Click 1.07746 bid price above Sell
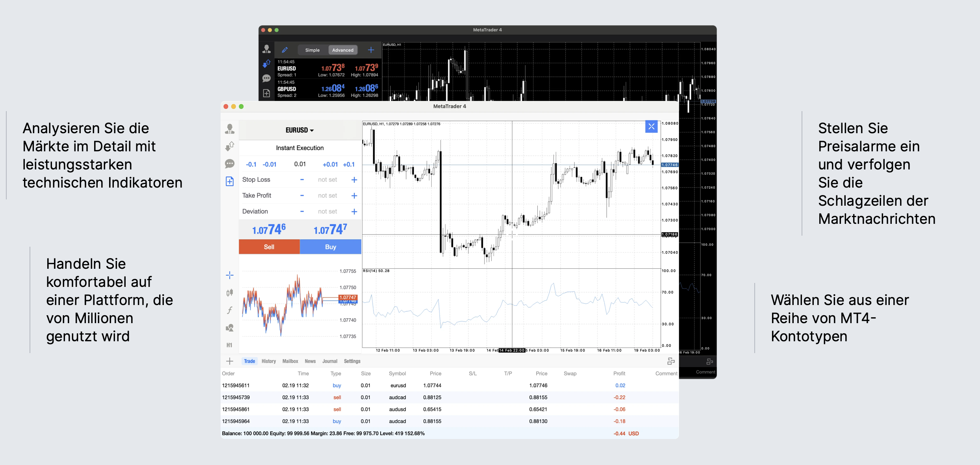The height and width of the screenshot is (465, 980). 269,229
